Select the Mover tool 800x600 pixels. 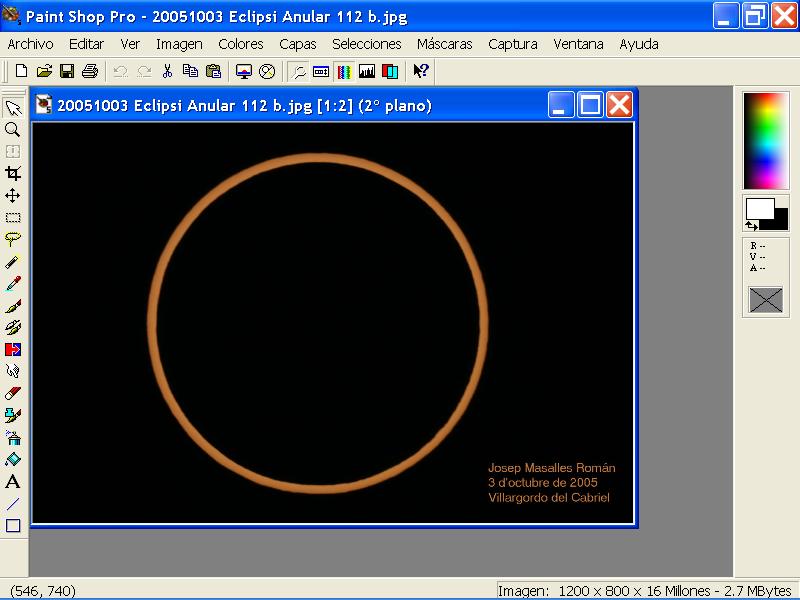click(13, 195)
